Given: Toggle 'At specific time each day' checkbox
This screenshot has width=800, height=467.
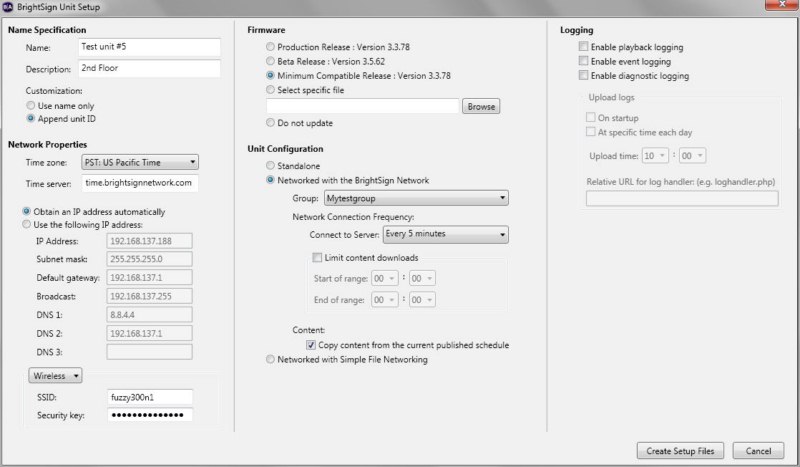Looking at the screenshot, I should click(x=591, y=132).
